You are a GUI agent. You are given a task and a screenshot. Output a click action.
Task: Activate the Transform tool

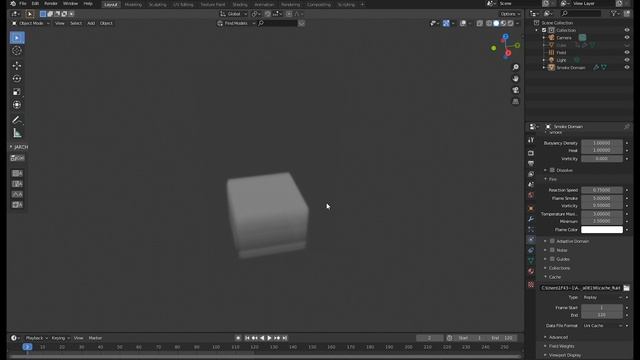click(x=17, y=105)
